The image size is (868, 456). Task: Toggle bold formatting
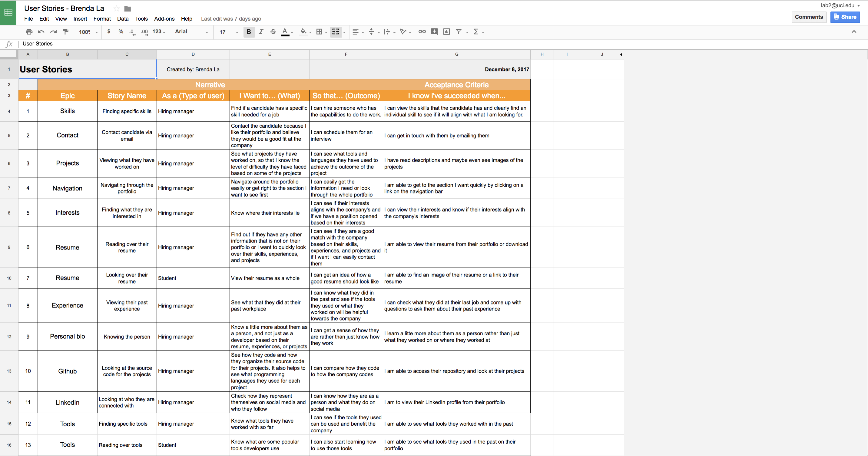tap(249, 32)
